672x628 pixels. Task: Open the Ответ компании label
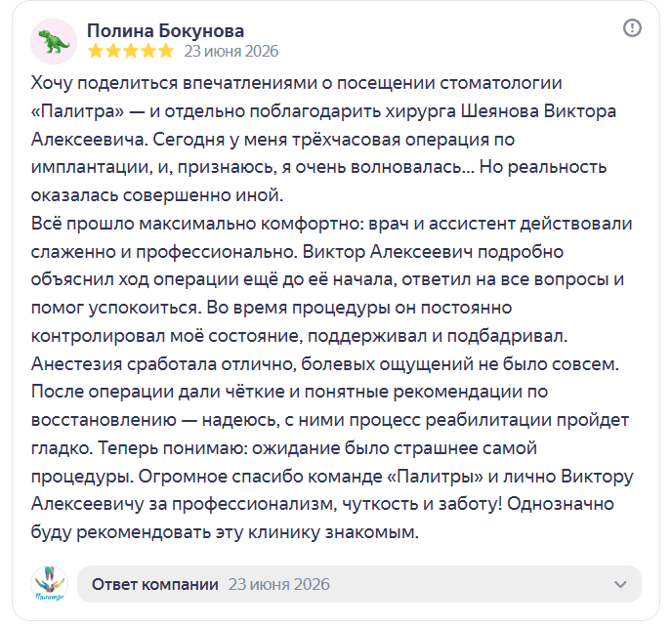click(x=155, y=584)
